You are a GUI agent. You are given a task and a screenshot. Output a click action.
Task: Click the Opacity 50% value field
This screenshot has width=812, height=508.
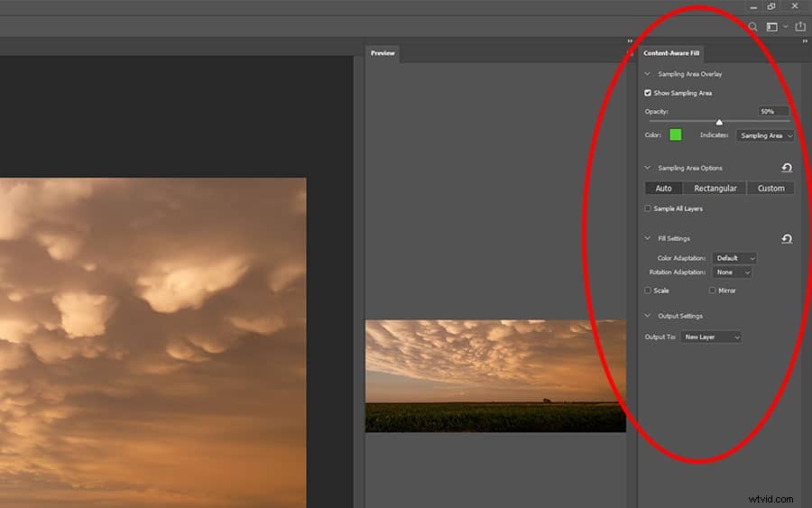click(773, 111)
